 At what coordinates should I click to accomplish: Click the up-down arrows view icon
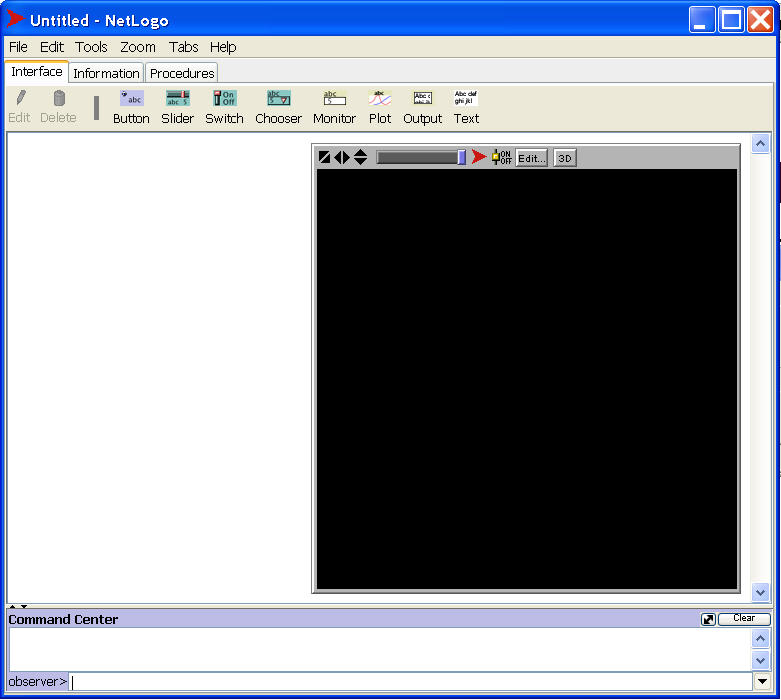pyautogui.click(x=360, y=157)
